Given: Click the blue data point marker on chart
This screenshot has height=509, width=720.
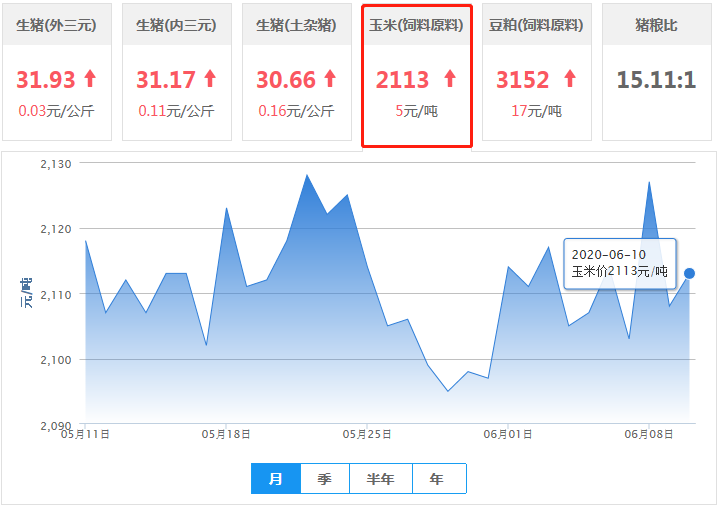Looking at the screenshot, I should click(689, 273).
